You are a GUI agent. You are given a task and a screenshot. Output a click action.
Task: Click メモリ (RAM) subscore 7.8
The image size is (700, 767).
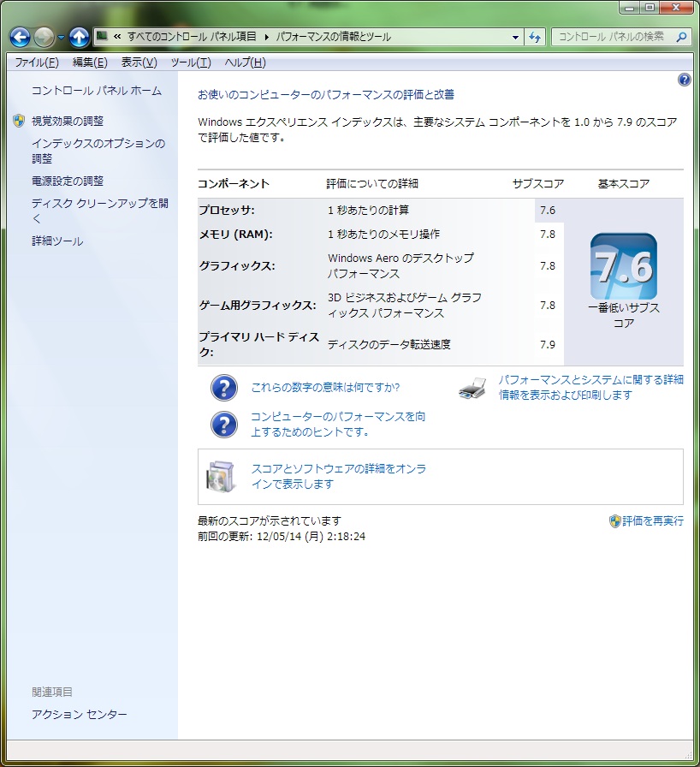548,235
